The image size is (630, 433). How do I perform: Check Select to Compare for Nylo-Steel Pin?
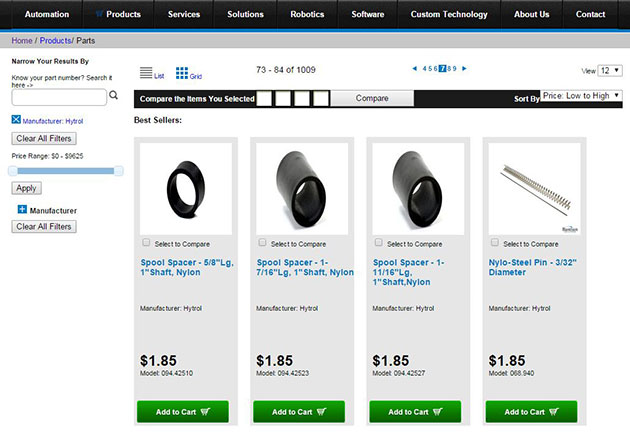pyautogui.click(x=495, y=243)
